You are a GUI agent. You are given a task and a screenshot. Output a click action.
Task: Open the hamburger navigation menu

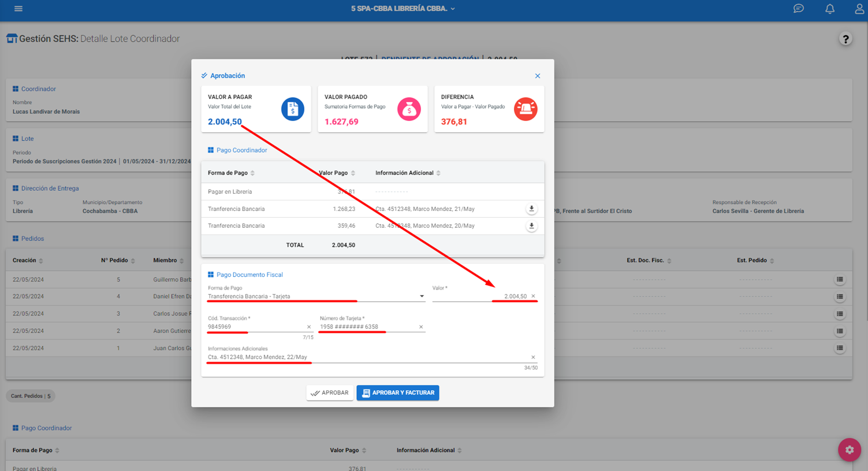pyautogui.click(x=18, y=9)
